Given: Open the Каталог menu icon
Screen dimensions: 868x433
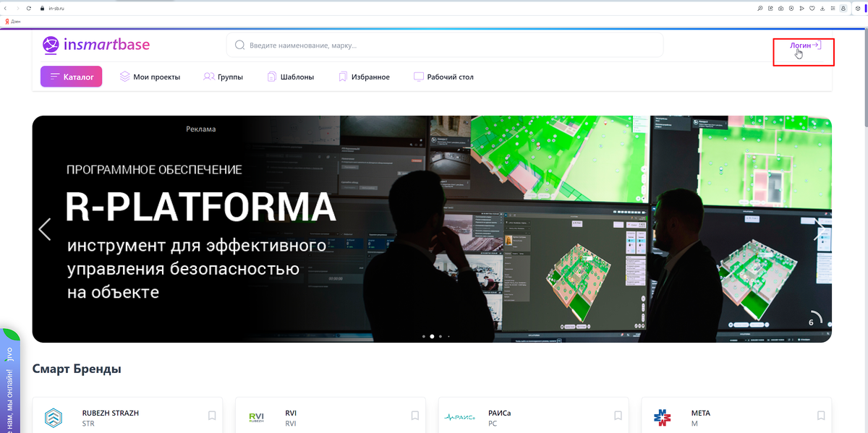Looking at the screenshot, I should coord(54,76).
